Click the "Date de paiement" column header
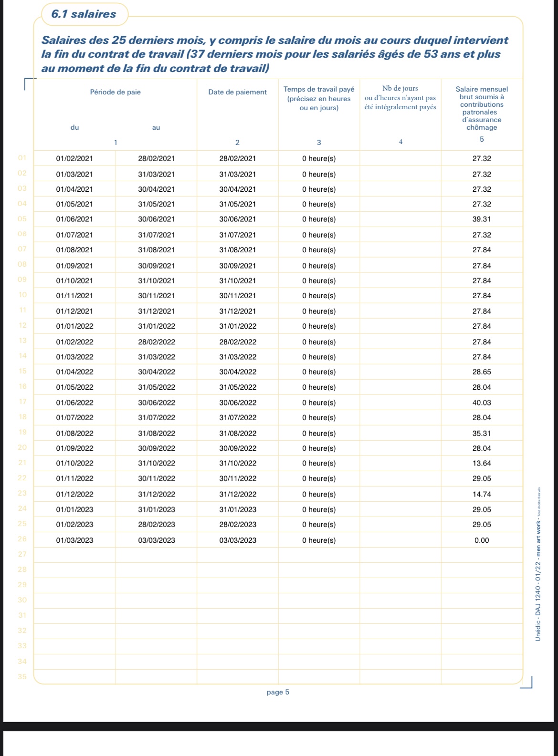The image size is (558, 756). pyautogui.click(x=237, y=92)
